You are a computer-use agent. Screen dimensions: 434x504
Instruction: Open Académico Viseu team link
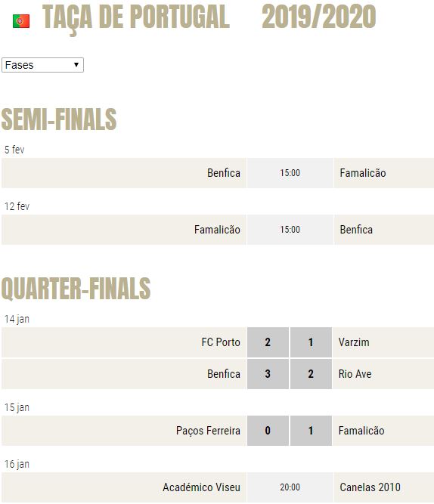[x=201, y=487]
